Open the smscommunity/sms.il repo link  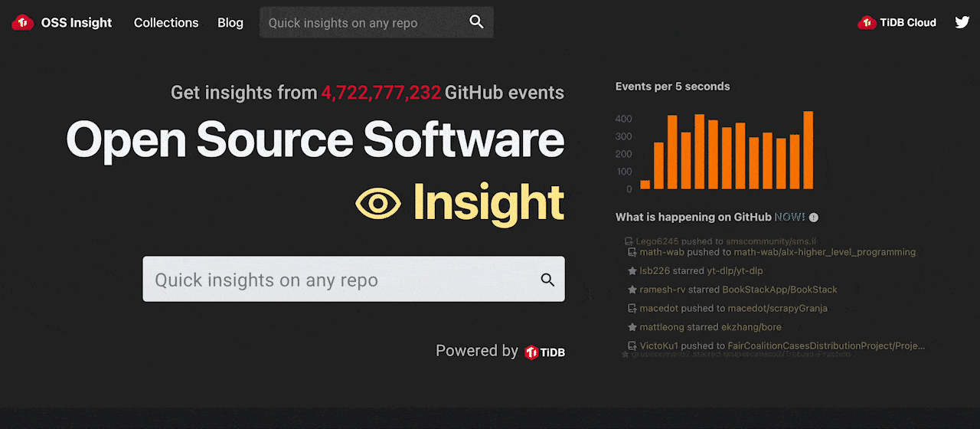pos(772,241)
